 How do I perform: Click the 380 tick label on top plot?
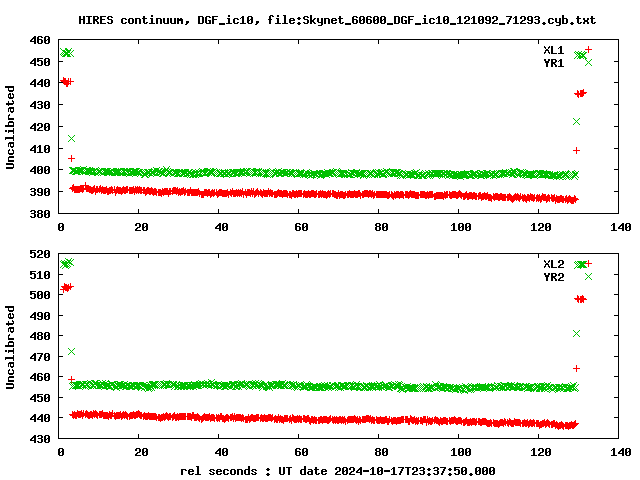[40, 213]
